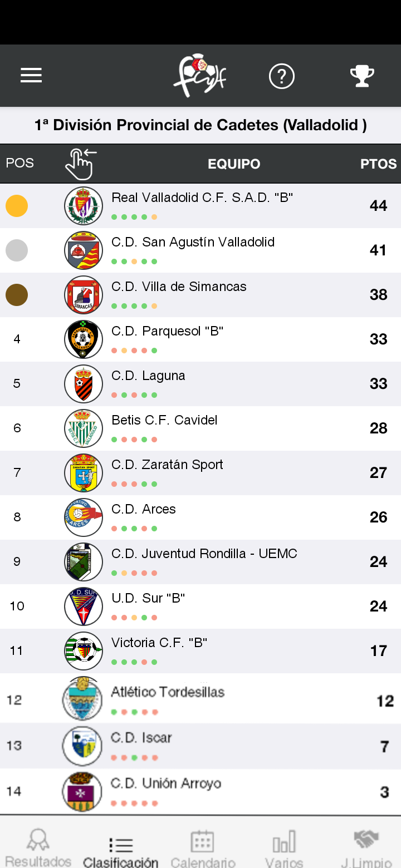
Task: Switch to the Resultados tab
Action: pos(38,847)
